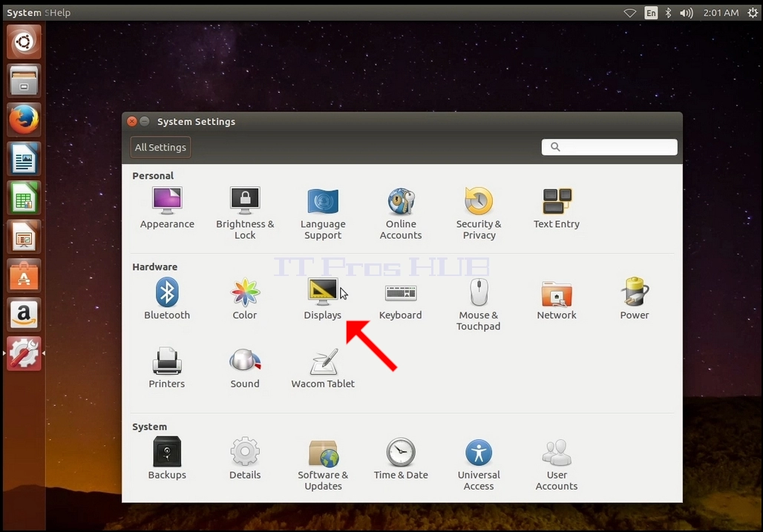Launch the Files manager from the dock
The width and height of the screenshot is (763, 532).
[24, 81]
